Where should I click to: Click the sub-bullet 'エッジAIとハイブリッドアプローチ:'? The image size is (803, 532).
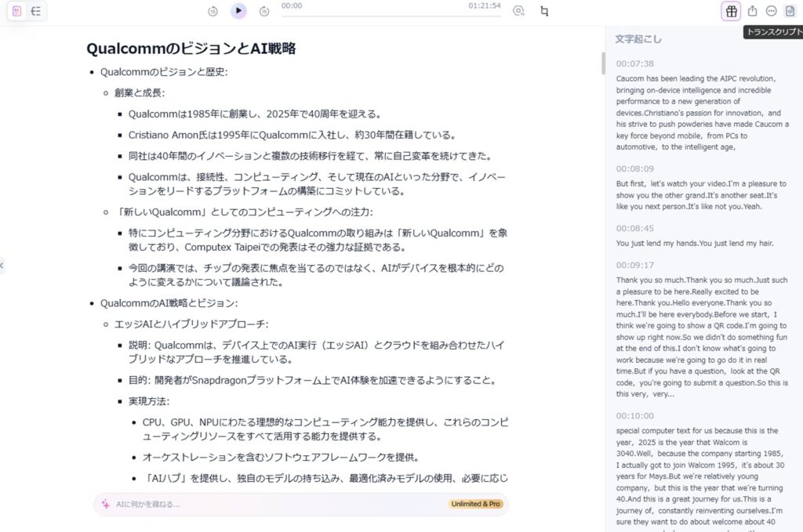[191, 324]
